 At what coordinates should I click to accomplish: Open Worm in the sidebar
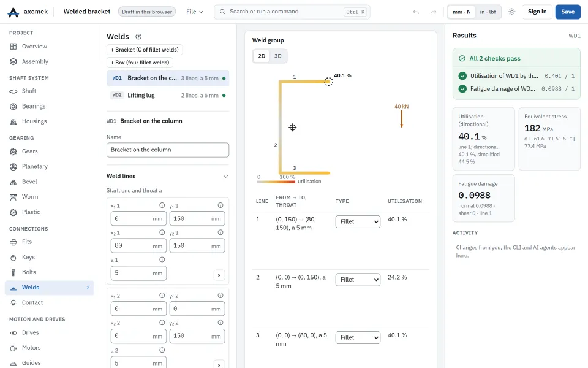pos(50,197)
